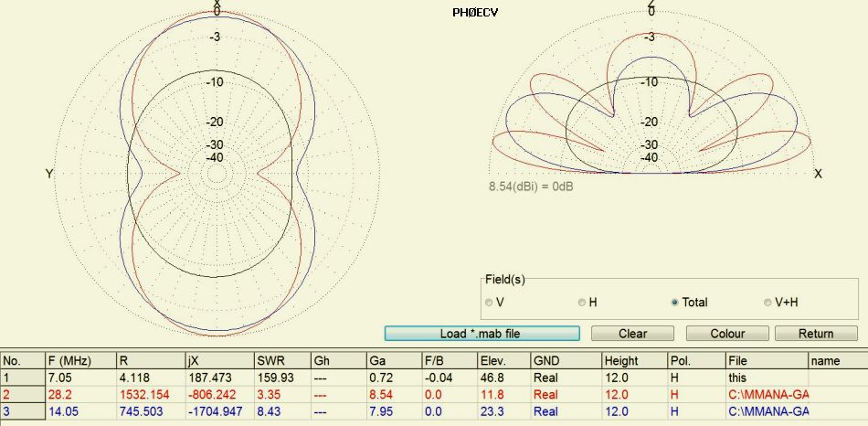This screenshot has width=868, height=426.
Task: Click the file cell labeled 'this'
Action: coord(766,378)
